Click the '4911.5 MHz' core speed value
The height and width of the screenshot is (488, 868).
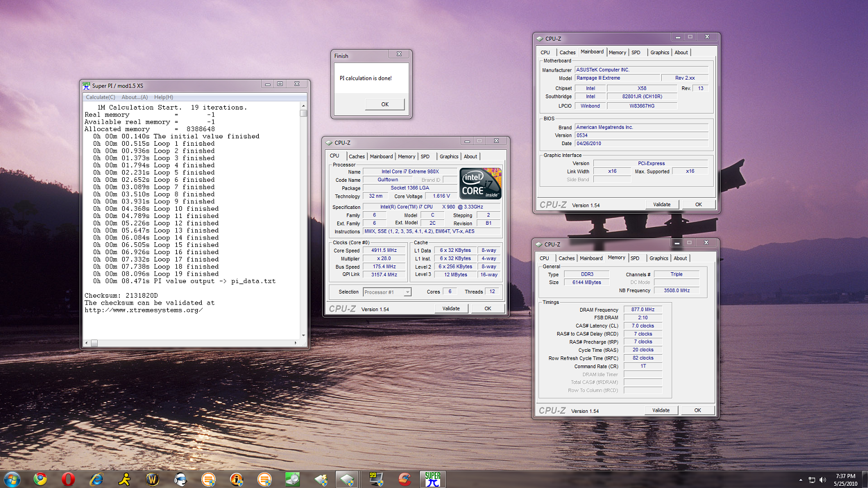pos(384,250)
